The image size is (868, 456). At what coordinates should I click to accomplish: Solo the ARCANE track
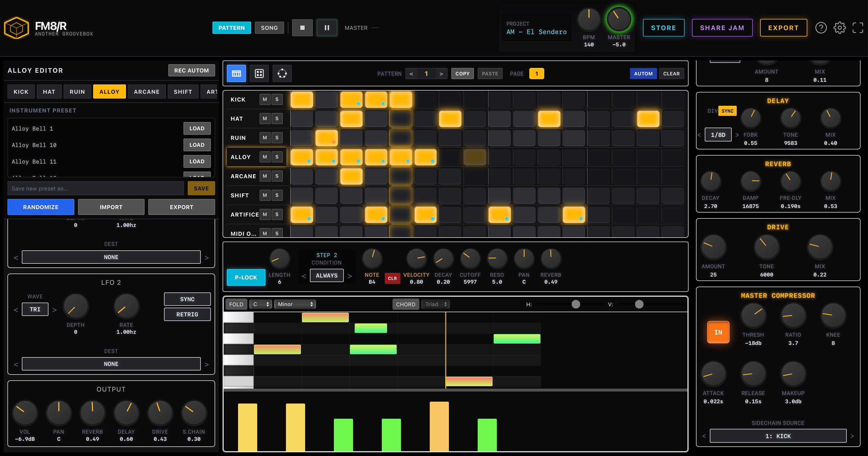277,176
